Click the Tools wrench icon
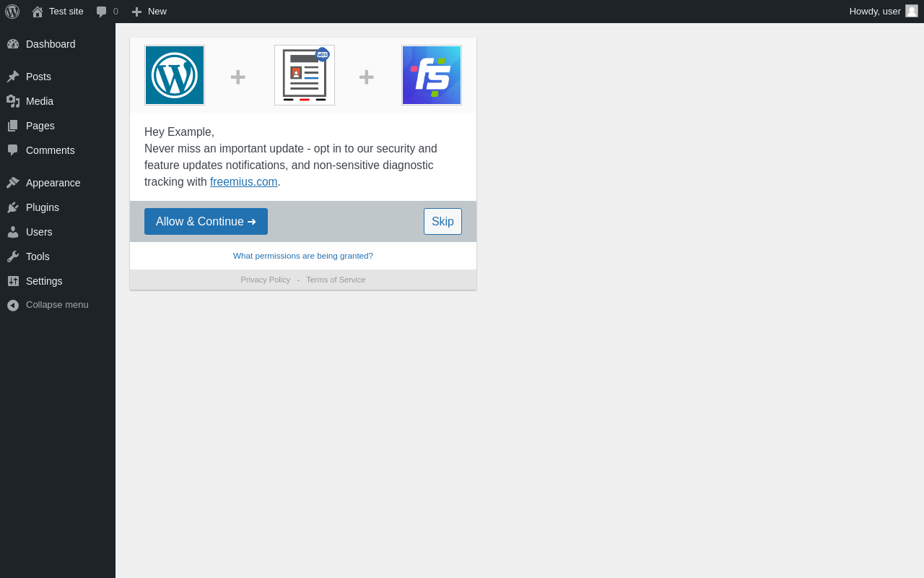This screenshot has height=578, width=924. pyautogui.click(x=13, y=256)
